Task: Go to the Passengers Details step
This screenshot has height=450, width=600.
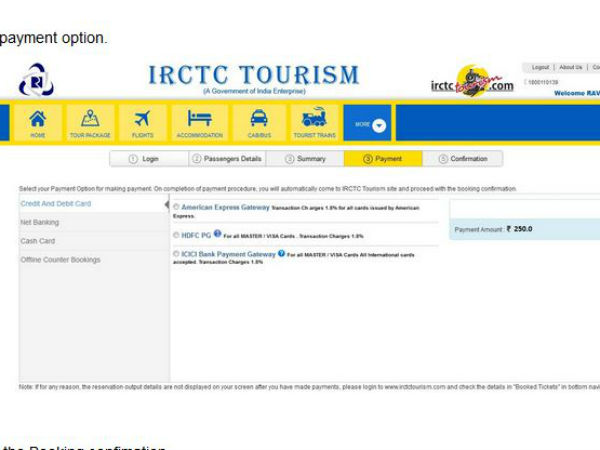Action: pos(226,159)
